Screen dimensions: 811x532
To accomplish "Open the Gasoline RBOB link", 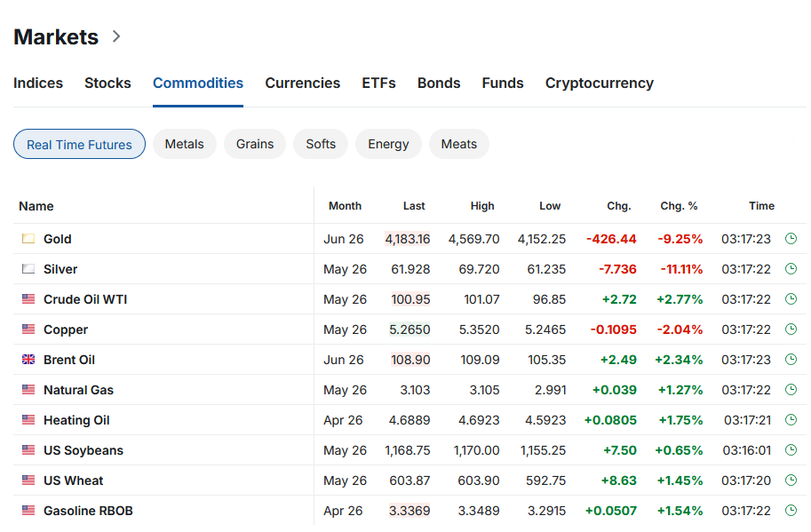I will coord(89,511).
